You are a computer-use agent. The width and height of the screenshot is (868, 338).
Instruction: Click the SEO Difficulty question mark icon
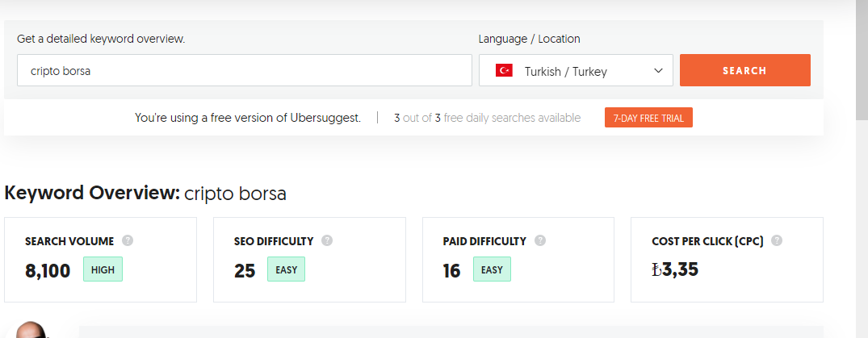click(327, 240)
